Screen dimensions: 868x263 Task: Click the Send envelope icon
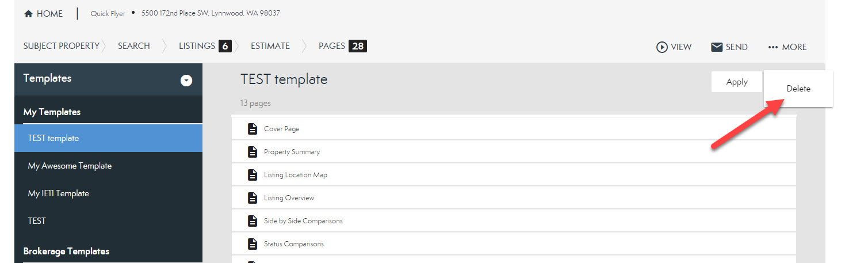tap(717, 47)
